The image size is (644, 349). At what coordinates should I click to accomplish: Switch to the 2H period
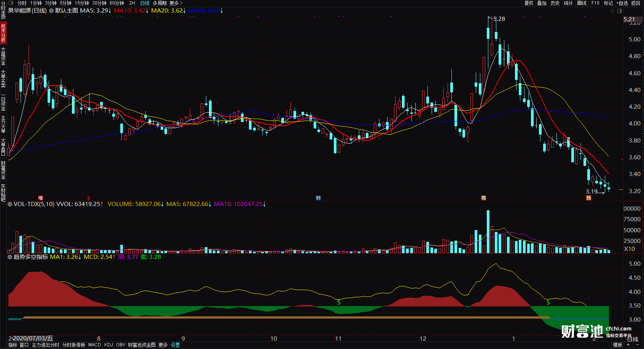132,3
